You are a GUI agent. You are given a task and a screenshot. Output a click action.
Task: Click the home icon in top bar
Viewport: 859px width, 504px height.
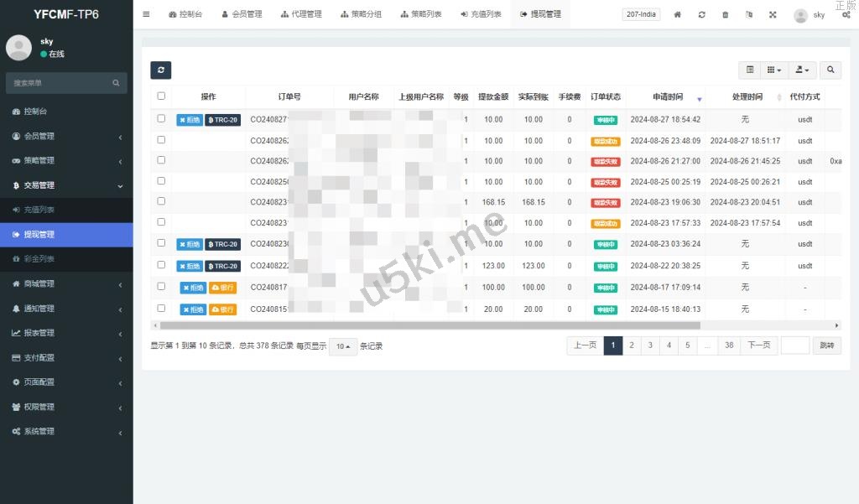point(678,15)
